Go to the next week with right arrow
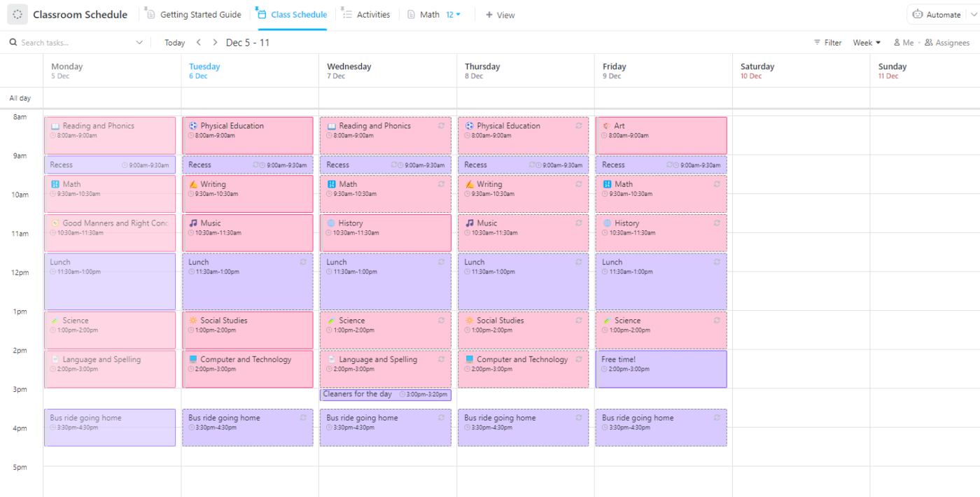 pyautogui.click(x=215, y=43)
